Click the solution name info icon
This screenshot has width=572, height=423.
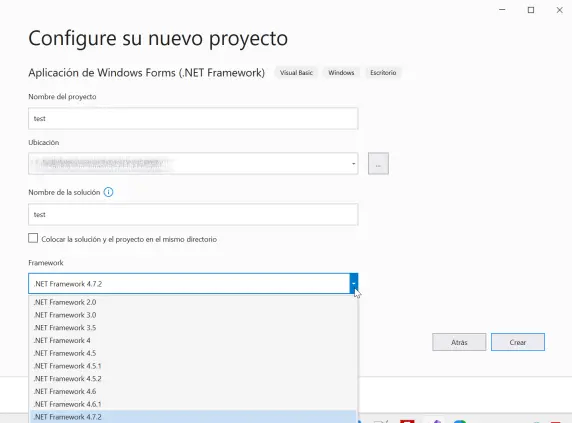coord(108,192)
